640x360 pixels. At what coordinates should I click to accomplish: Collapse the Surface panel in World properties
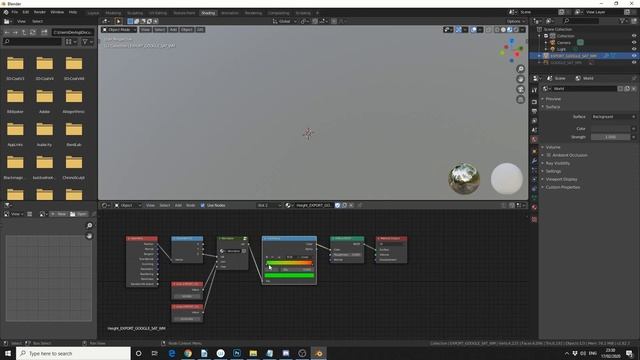pyautogui.click(x=553, y=107)
